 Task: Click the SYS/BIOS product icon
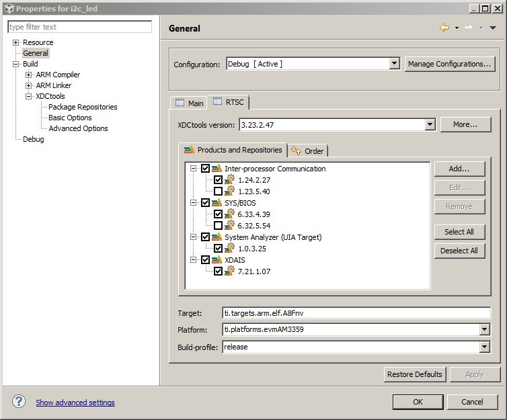tap(217, 202)
